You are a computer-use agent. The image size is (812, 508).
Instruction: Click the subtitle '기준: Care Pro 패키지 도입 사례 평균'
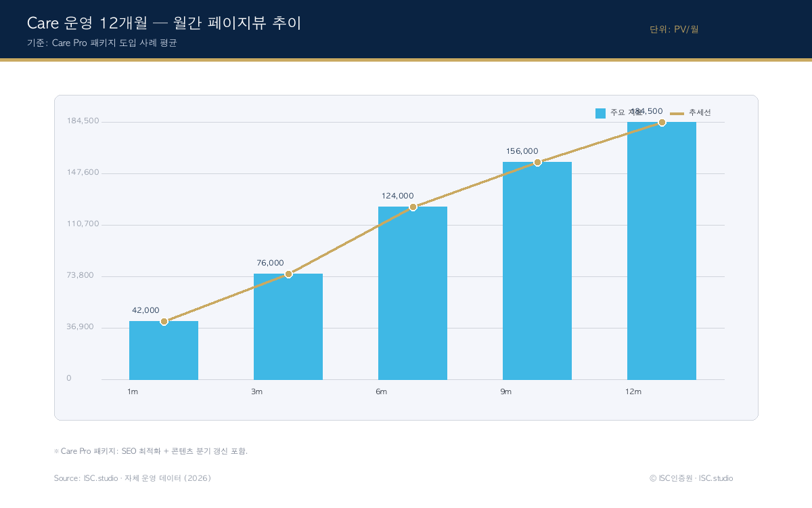[x=101, y=43]
